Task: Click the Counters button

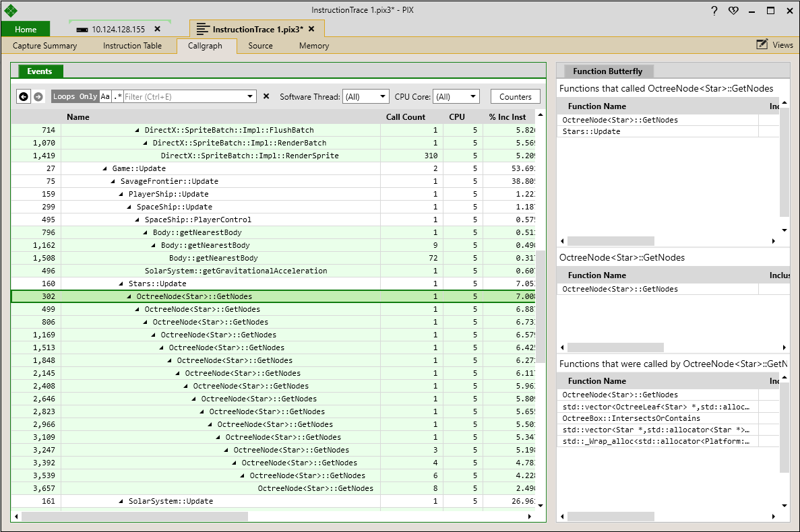Action: coord(516,96)
